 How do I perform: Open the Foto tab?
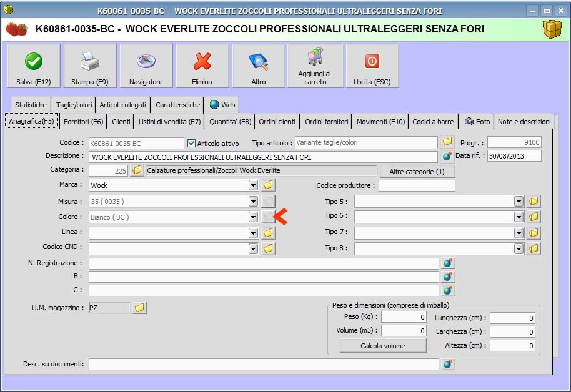pos(477,122)
